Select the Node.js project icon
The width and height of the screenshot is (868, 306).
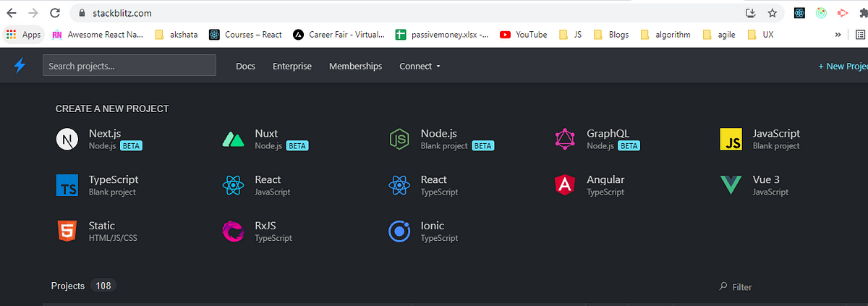point(399,140)
